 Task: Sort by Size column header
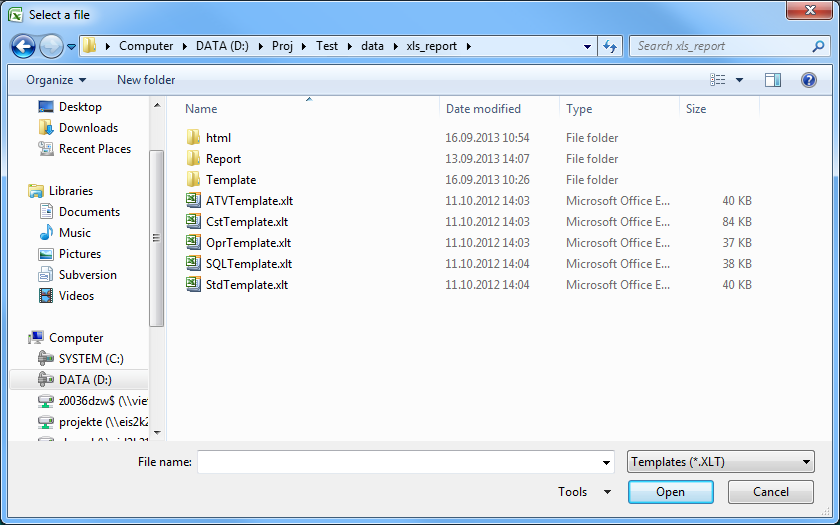pyautogui.click(x=696, y=109)
